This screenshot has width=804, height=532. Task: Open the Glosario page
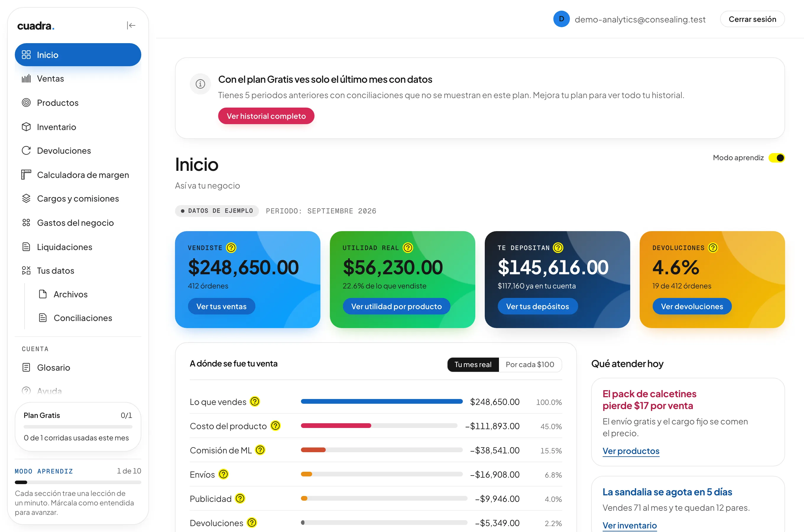click(78, 367)
